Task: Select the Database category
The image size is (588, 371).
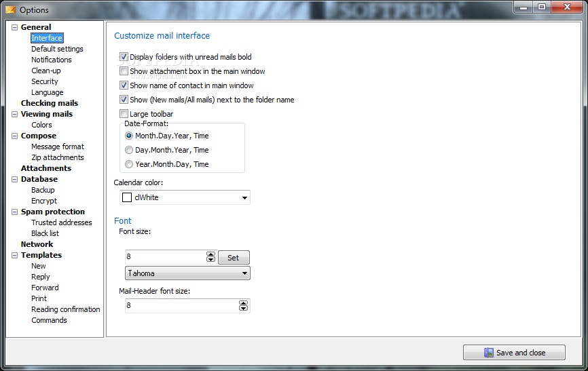Action: coord(39,179)
